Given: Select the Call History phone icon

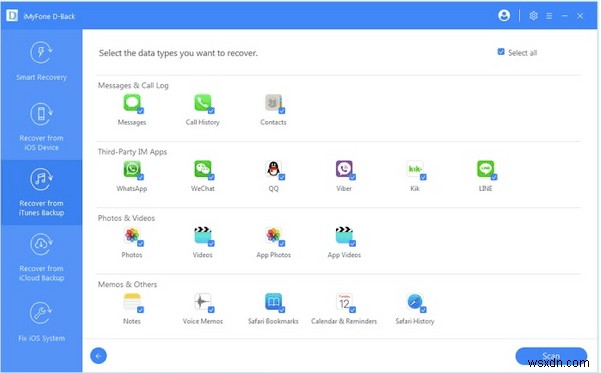Looking at the screenshot, I should pyautogui.click(x=203, y=103).
